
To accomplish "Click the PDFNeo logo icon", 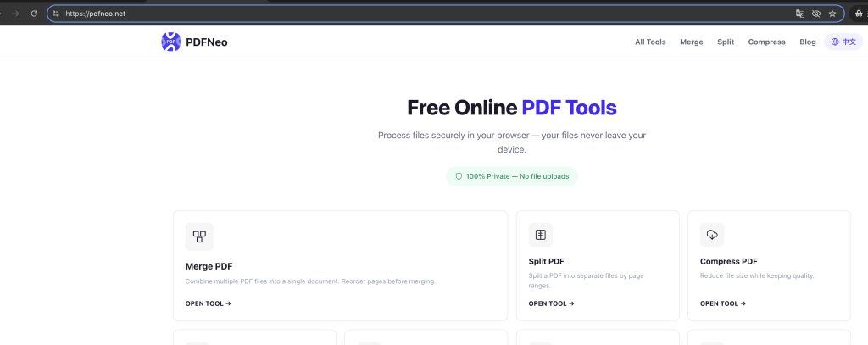I will click(x=170, y=42).
